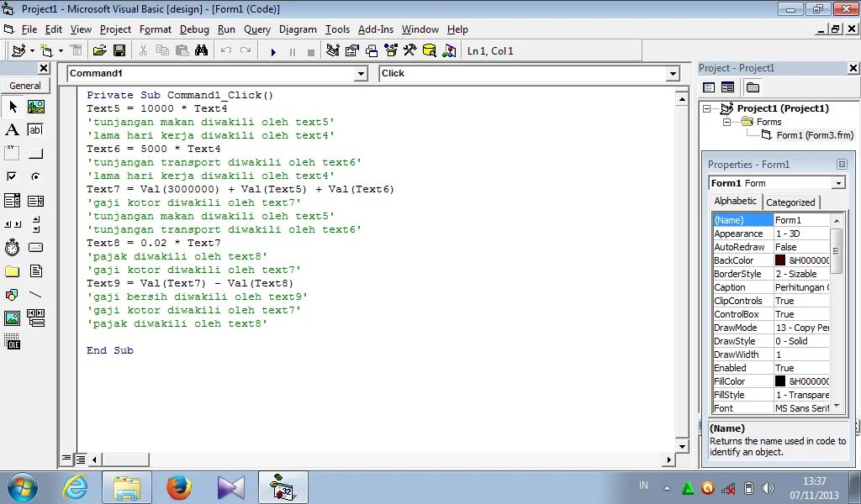Viewport: 861px width, 504px height.
Task: Open the Form1 Form properties object dropdown
Action: tap(838, 183)
